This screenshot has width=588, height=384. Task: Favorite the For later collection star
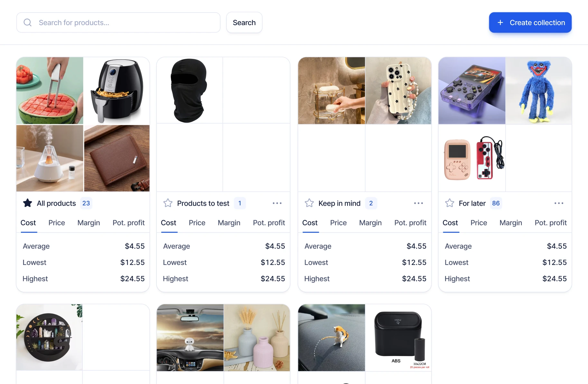point(450,203)
